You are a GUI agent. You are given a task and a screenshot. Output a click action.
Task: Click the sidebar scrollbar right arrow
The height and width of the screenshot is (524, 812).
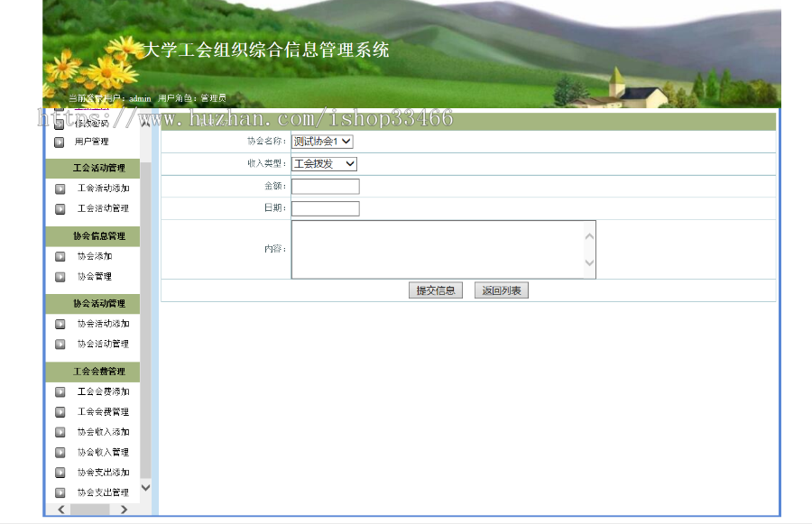coord(125,511)
